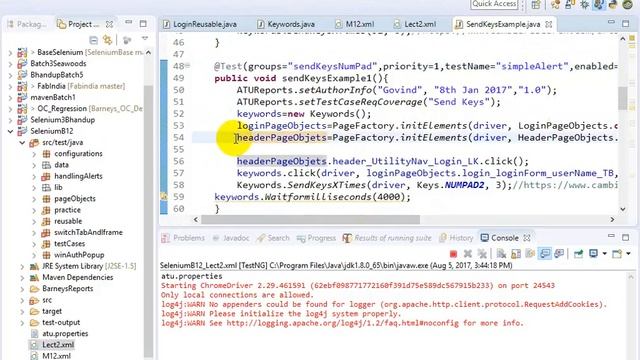The height and width of the screenshot is (360, 640).
Task: Switch to the Lect2.xml editor tab
Action: pos(415,24)
